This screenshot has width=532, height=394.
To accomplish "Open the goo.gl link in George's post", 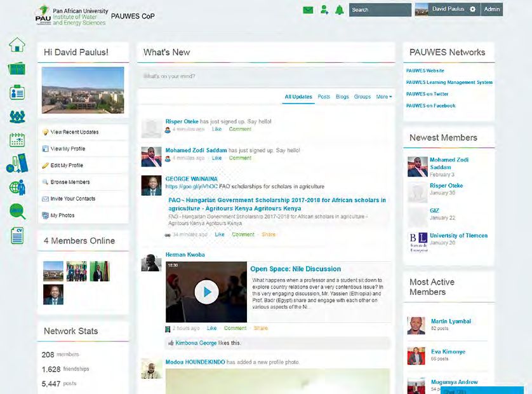I will click(x=191, y=186).
